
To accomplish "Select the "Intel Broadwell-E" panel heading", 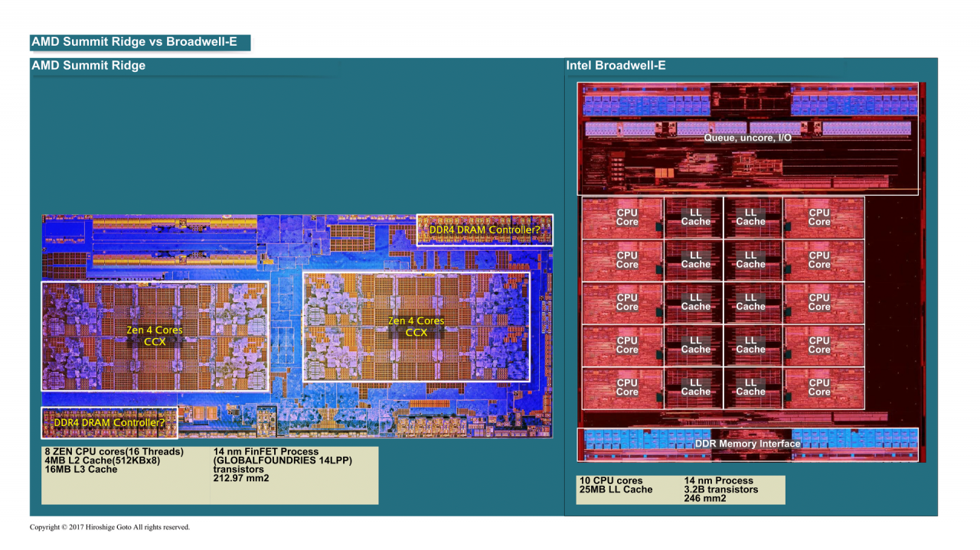I will [616, 66].
